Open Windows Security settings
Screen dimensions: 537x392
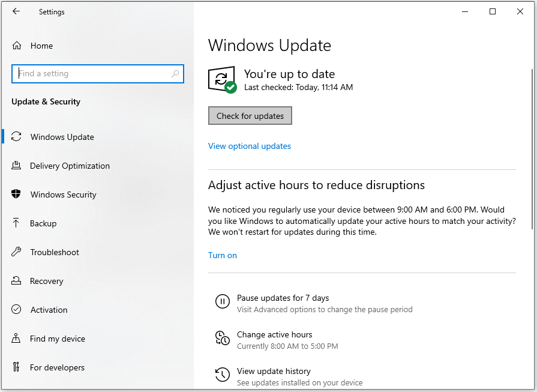point(64,194)
